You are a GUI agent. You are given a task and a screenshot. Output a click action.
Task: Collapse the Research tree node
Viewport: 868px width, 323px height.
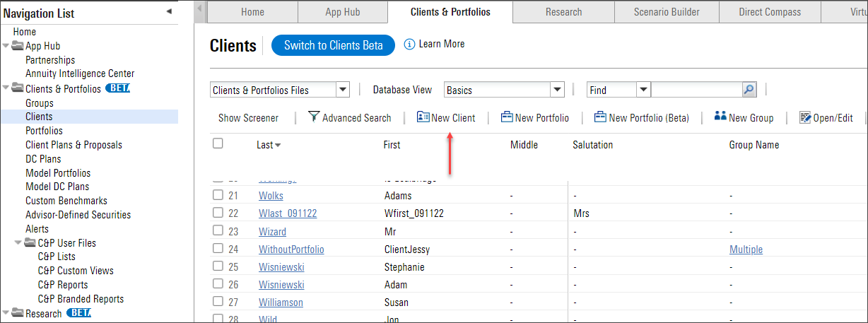[x=6, y=313]
